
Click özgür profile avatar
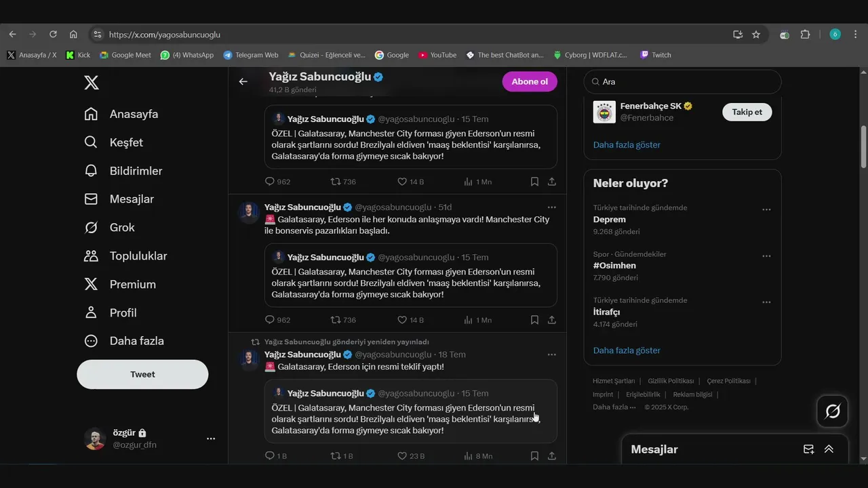pos(95,439)
